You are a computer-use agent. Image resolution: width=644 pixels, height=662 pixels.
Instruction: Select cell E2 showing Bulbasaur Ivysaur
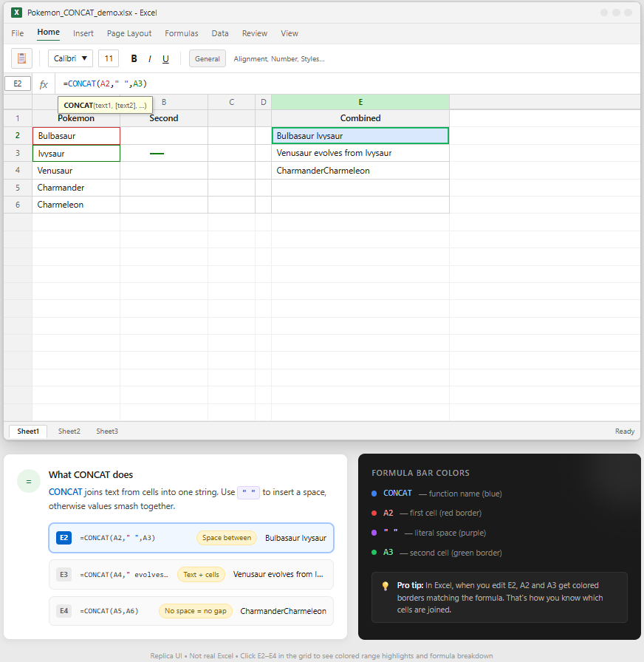click(360, 136)
